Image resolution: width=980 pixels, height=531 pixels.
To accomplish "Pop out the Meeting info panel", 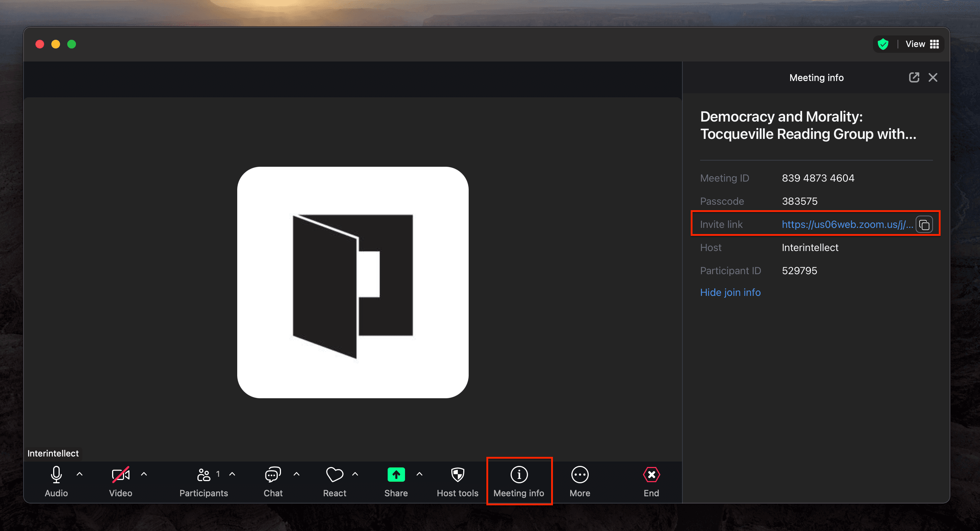I will coord(914,78).
